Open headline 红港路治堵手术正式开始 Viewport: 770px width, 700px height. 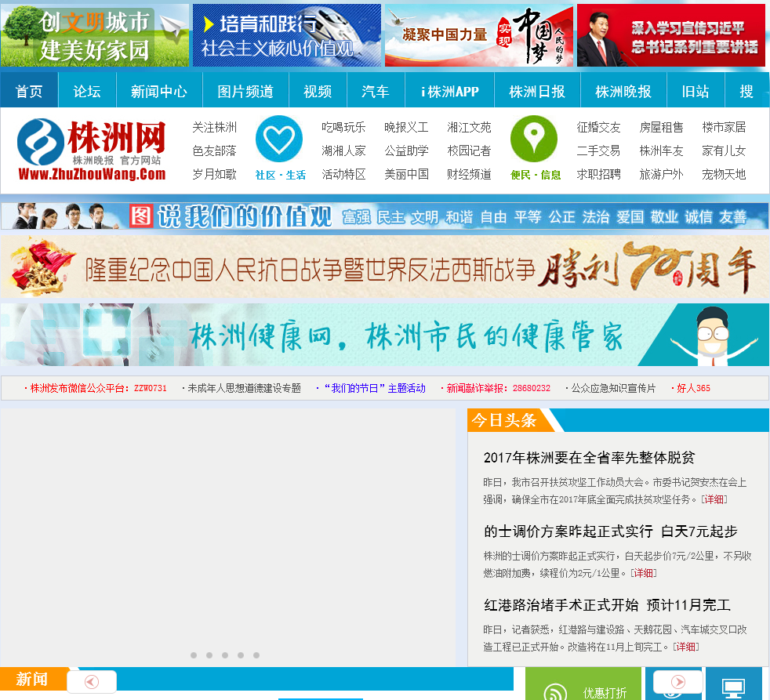607,605
